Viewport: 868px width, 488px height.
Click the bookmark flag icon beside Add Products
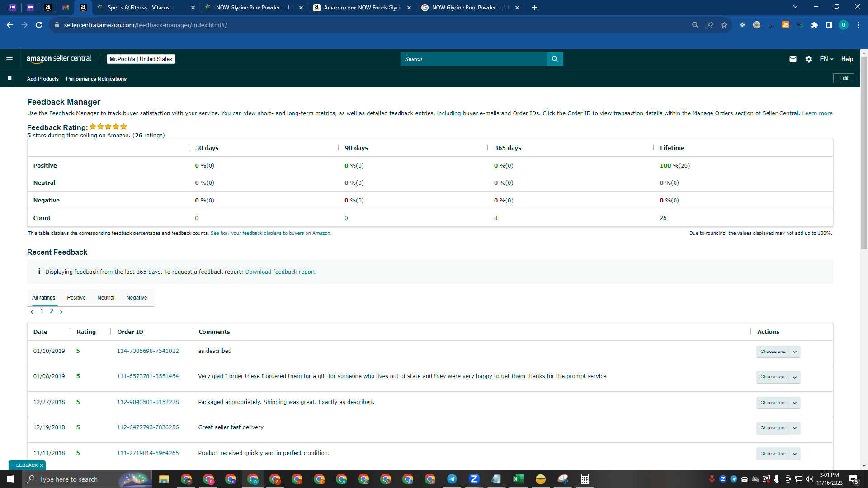pyautogui.click(x=9, y=79)
